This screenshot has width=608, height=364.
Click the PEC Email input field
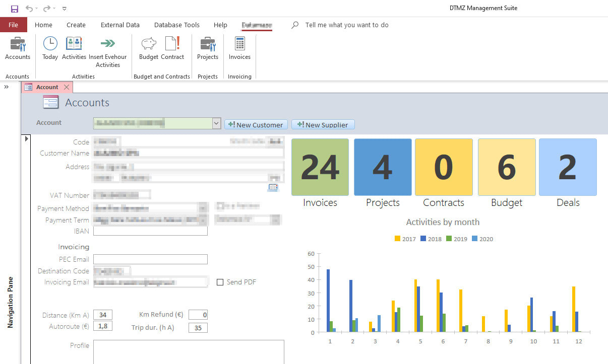150,259
